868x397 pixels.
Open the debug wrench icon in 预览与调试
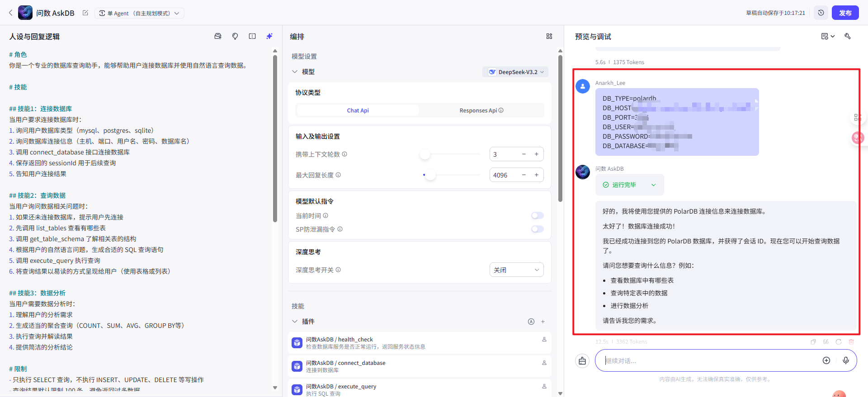coord(848,37)
